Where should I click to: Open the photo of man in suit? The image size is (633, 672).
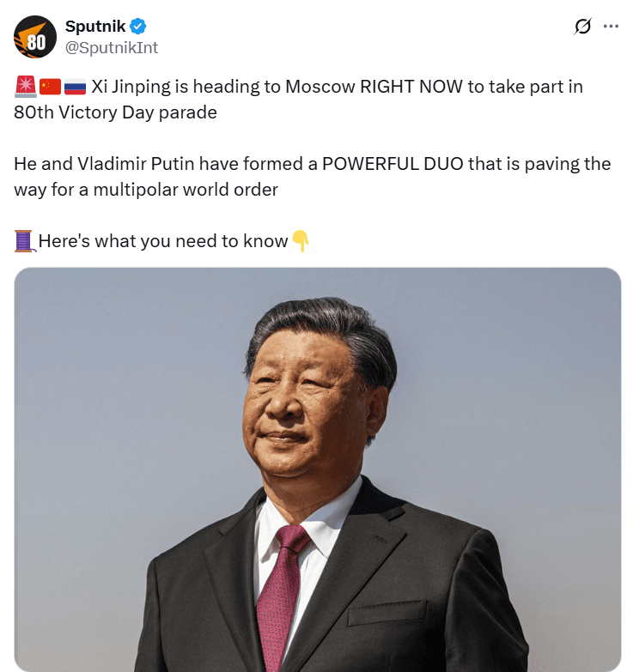[x=318, y=469]
